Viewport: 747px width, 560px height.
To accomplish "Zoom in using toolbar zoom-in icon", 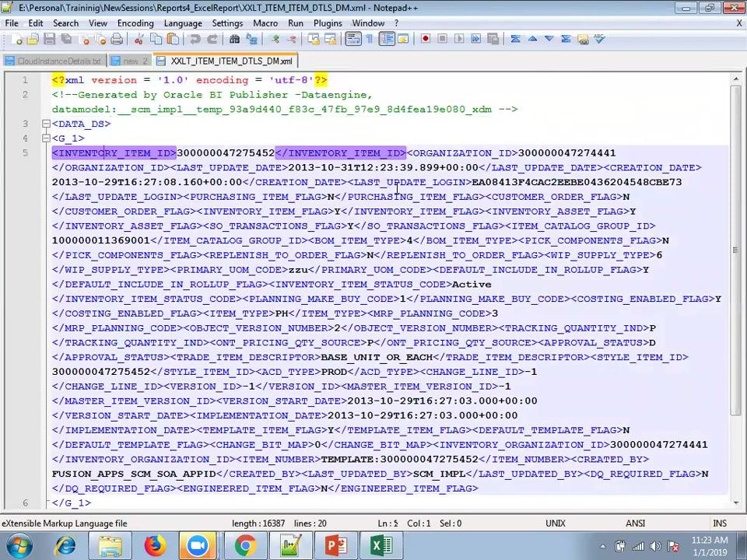I will coord(275,40).
